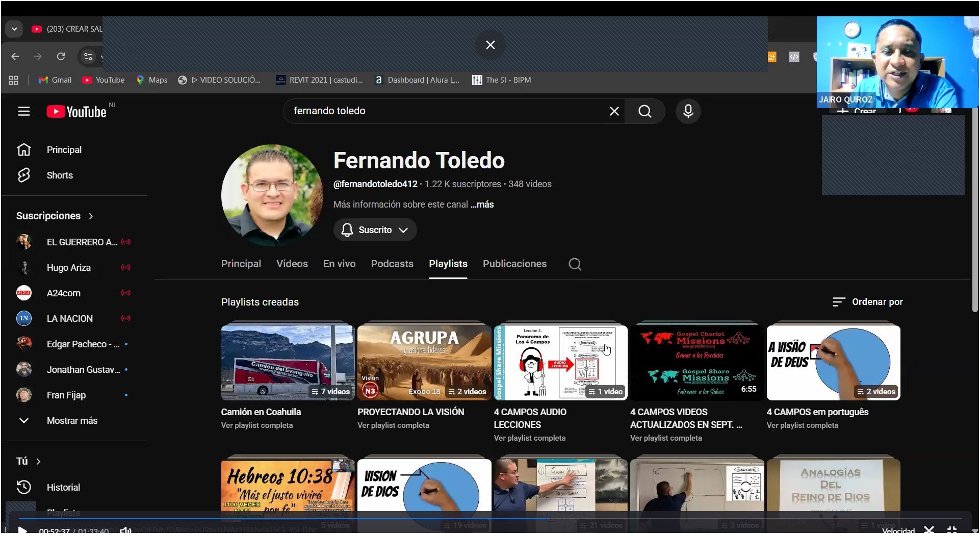
Task: Exit fullscreen on the video player
Action: [x=952, y=530]
